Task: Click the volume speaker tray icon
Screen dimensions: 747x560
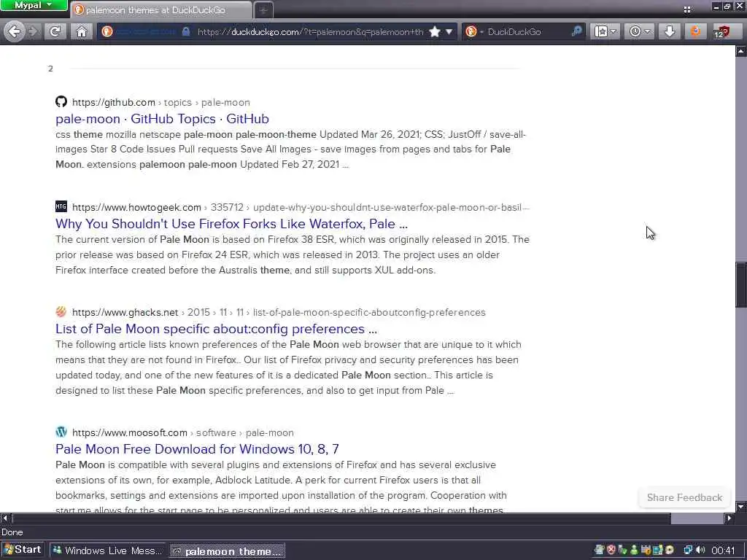Action: 700,551
